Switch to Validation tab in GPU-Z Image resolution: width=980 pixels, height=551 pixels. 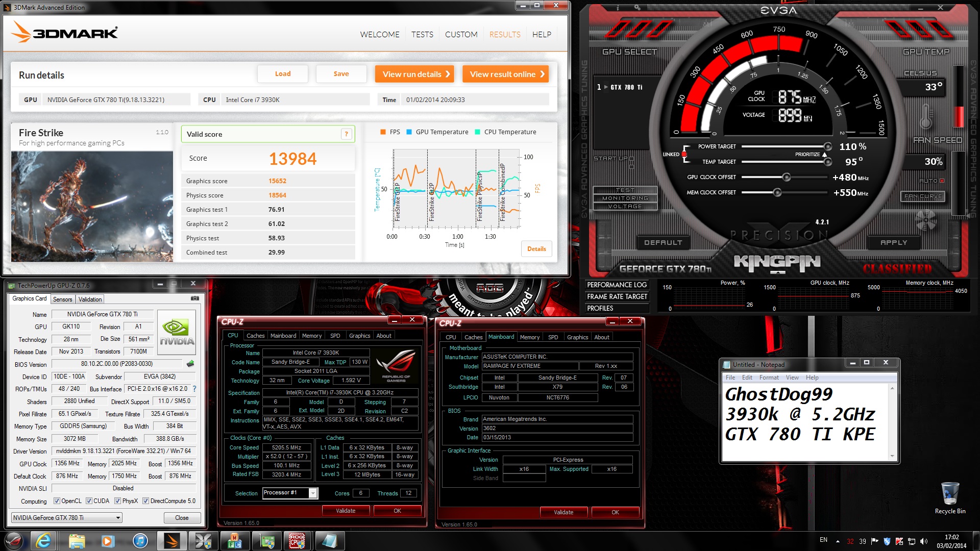90,299
